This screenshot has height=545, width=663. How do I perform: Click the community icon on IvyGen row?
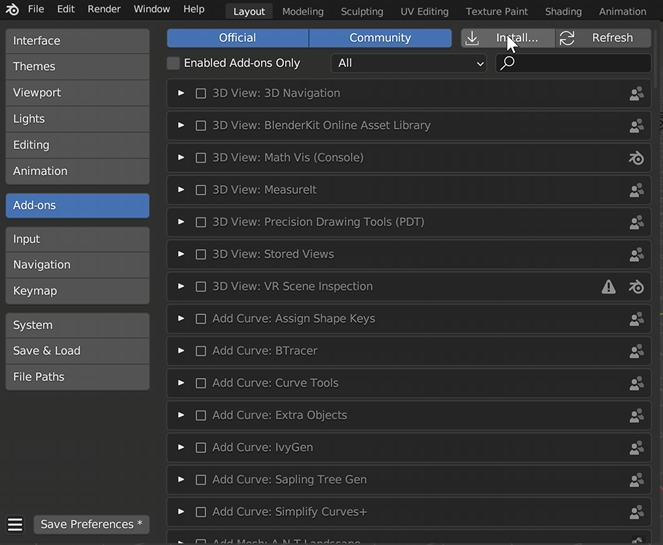[636, 448]
